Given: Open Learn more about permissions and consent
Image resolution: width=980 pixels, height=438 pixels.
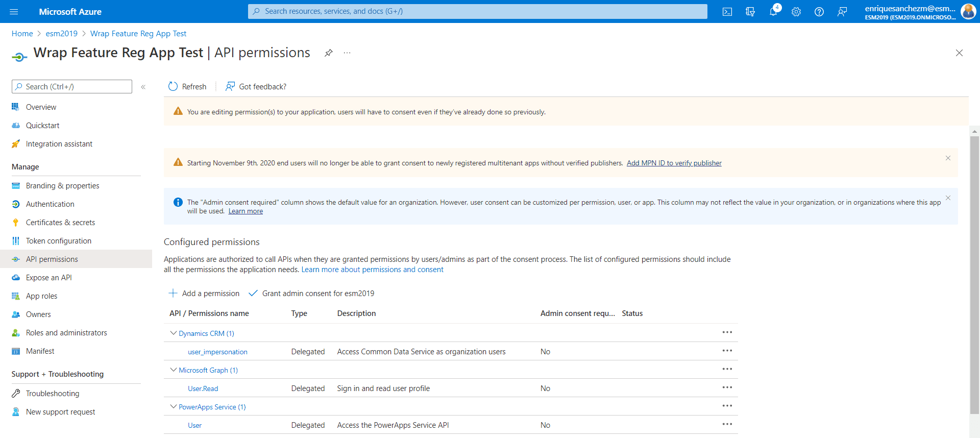Looking at the screenshot, I should tap(373, 270).
